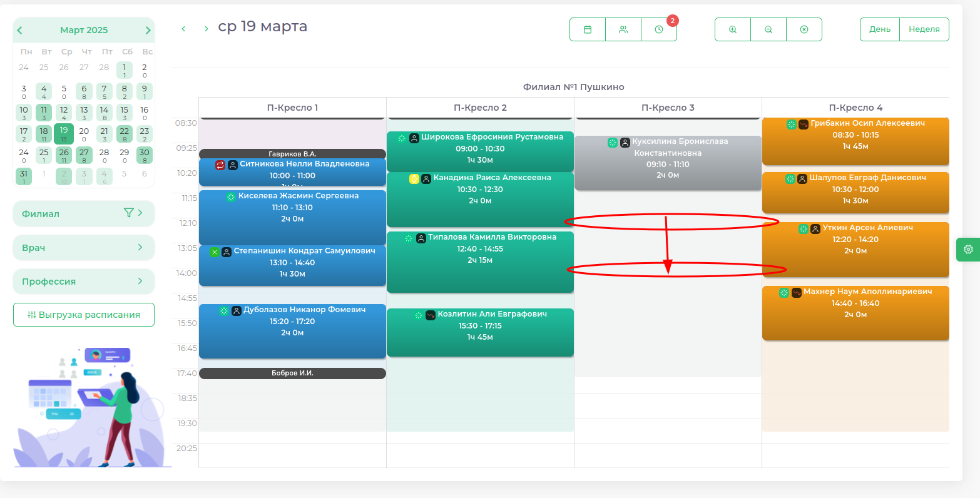Open the green settings gear on right edge
The width and height of the screenshot is (980, 498).
coord(968,249)
